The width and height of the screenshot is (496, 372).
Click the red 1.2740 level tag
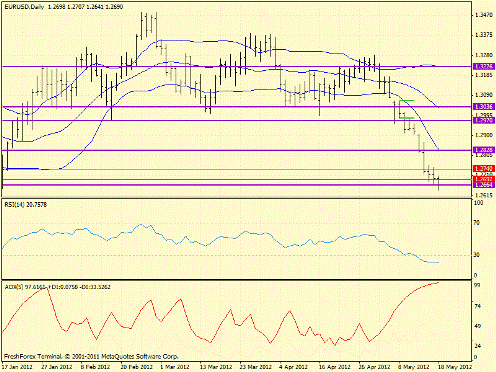pyautogui.click(x=484, y=169)
